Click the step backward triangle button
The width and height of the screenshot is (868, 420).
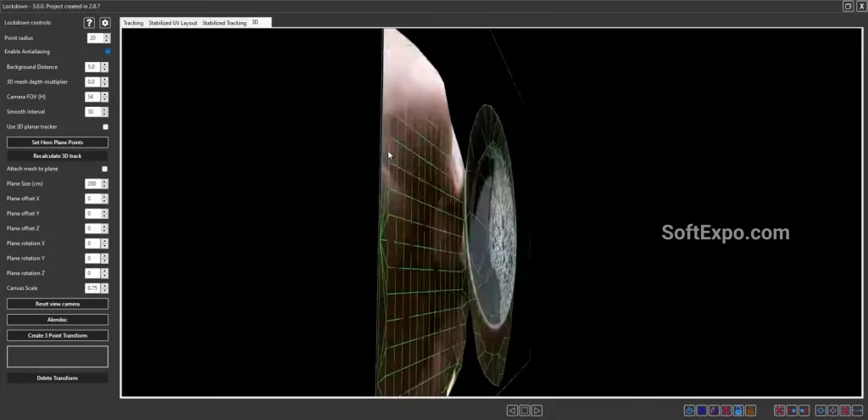coord(512,411)
